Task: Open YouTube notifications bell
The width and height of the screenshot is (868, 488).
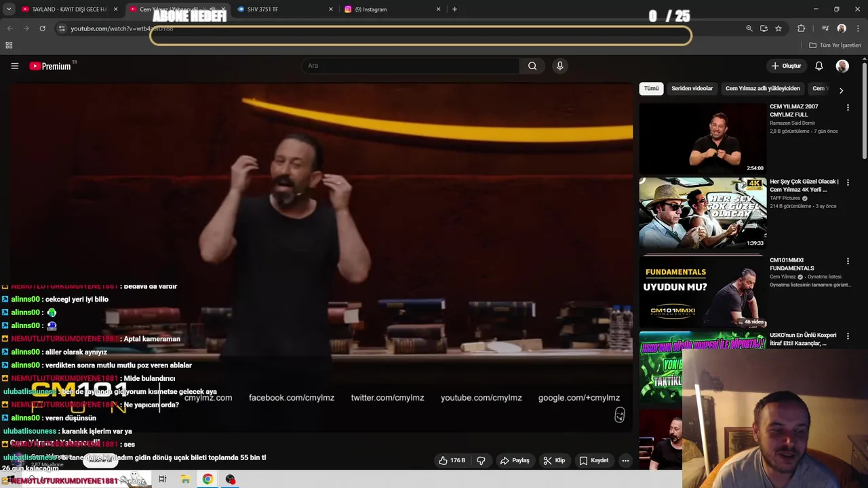Action: pyautogui.click(x=818, y=66)
